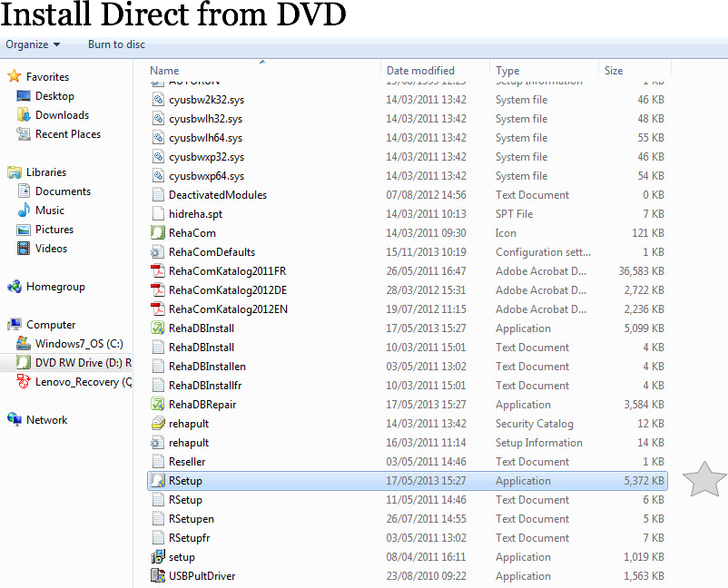Screen dimensions: 728x588
Task: Click the RehaComDefaults configuration gear icon
Action: pyautogui.click(x=157, y=252)
